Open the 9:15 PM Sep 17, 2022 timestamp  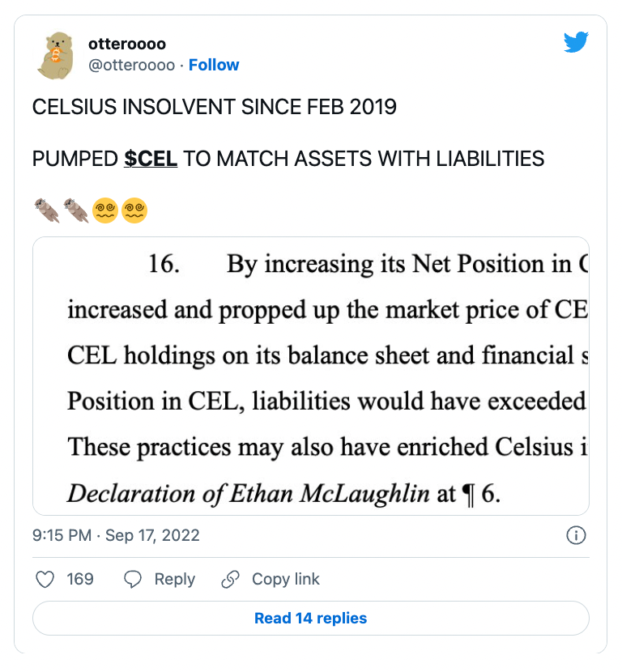click(x=116, y=535)
